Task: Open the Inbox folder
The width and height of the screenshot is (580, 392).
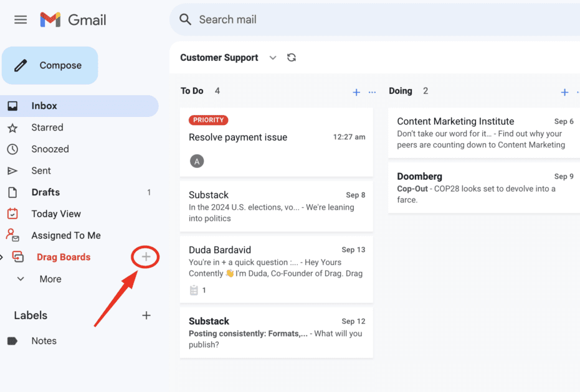Action: tap(79, 106)
